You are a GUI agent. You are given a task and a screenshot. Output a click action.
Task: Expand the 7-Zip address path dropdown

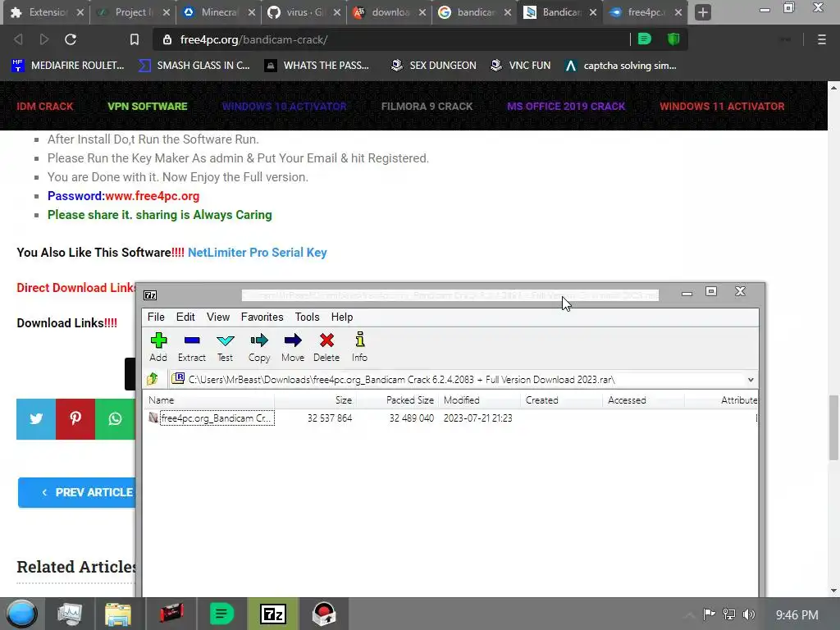[751, 380]
